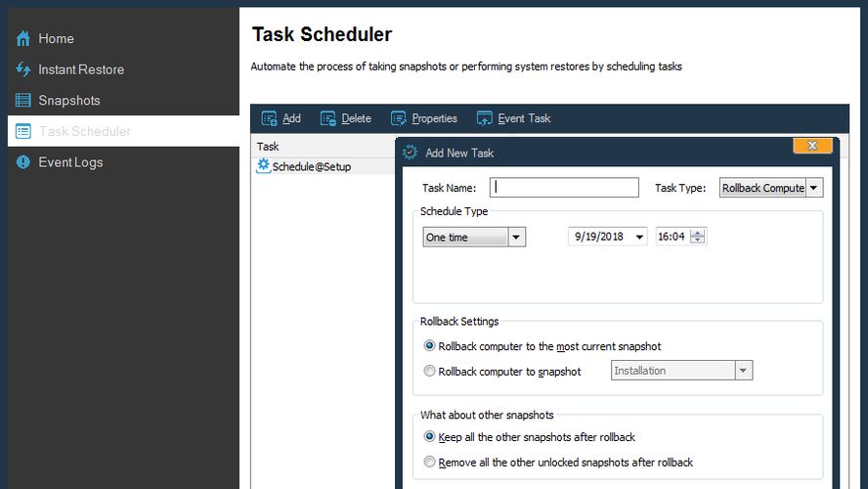Viewport: 868px width, 489px height.
Task: Expand the Task Type dropdown
Action: tap(814, 188)
